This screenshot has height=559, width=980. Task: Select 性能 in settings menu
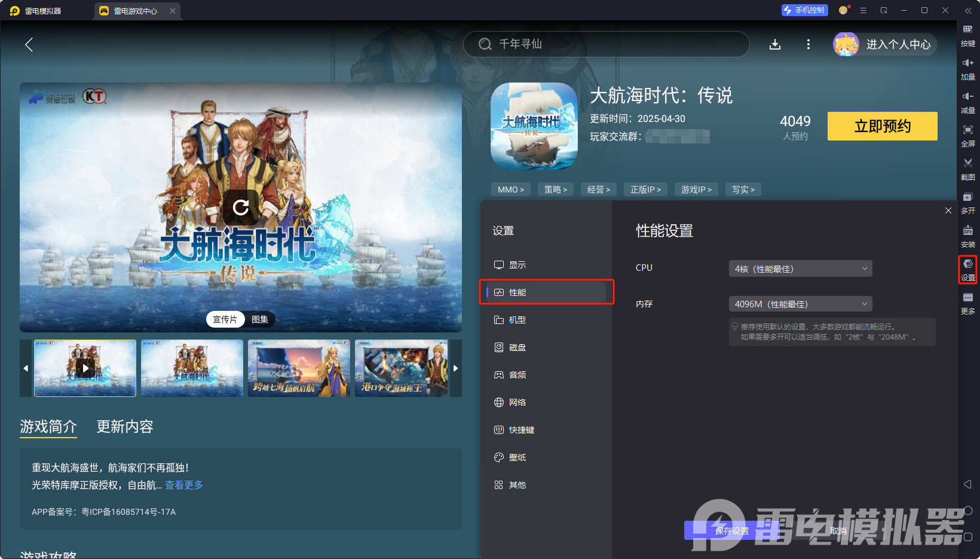[546, 292]
